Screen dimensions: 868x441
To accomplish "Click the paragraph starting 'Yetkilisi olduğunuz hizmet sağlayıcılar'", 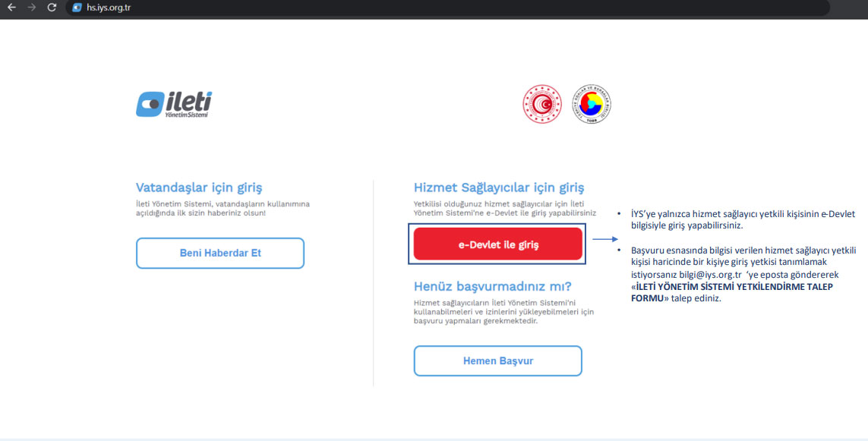I will (x=505, y=208).
